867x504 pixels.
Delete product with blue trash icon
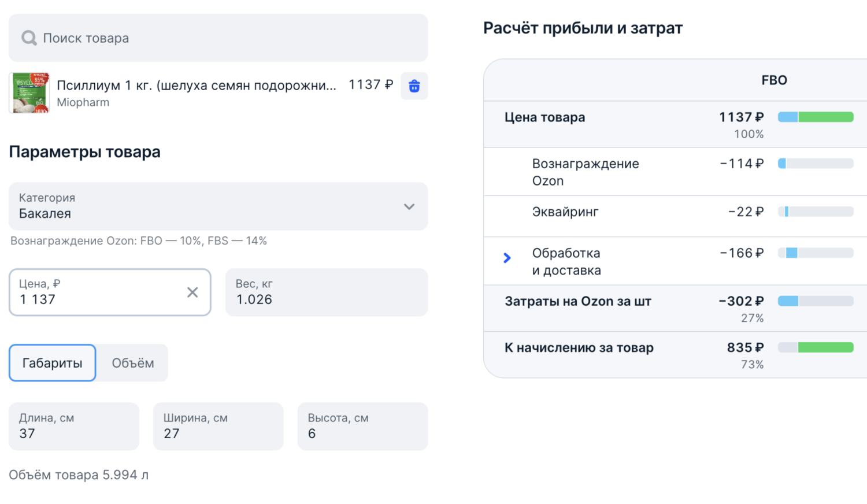click(x=414, y=86)
